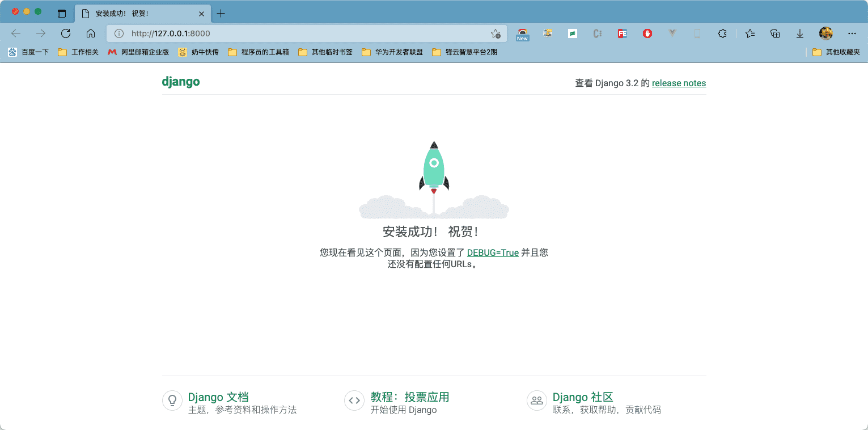Reload the page with the refresh icon
Screen dimensions: 868x430
[x=66, y=33]
